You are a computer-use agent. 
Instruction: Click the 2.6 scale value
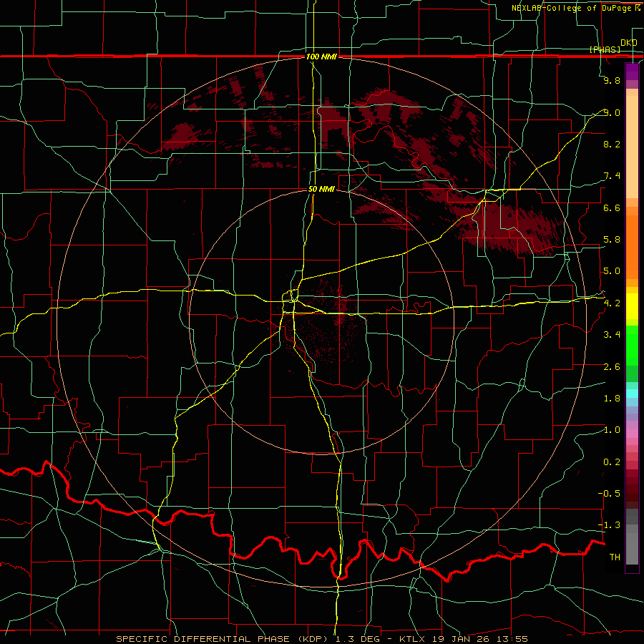coord(612,367)
